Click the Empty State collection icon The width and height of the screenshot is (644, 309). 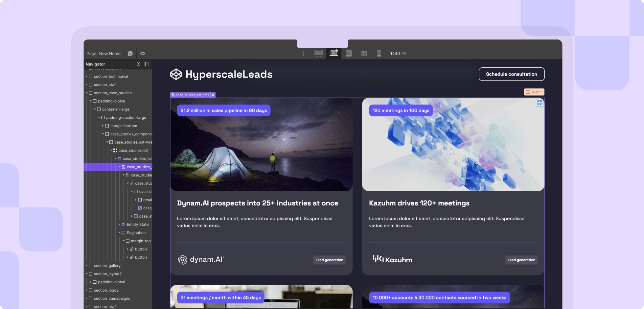tap(124, 225)
